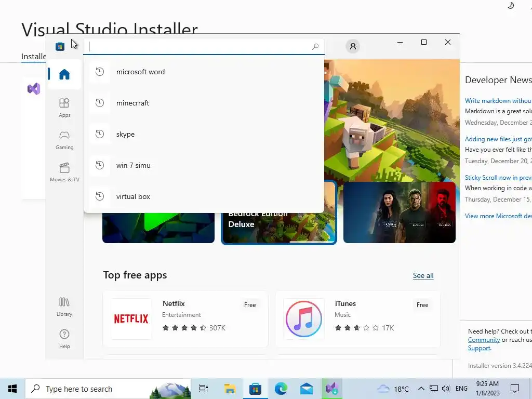Viewport: 532px width, 399px height.
Task: Click history icon beside skype suggestion
Action: [100, 134]
